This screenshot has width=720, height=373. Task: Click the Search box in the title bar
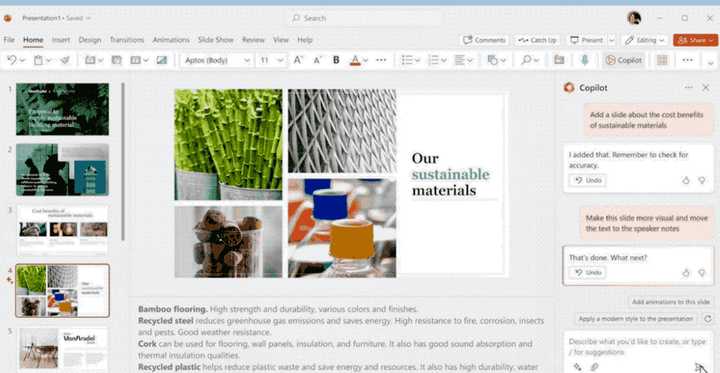pyautogui.click(x=366, y=18)
